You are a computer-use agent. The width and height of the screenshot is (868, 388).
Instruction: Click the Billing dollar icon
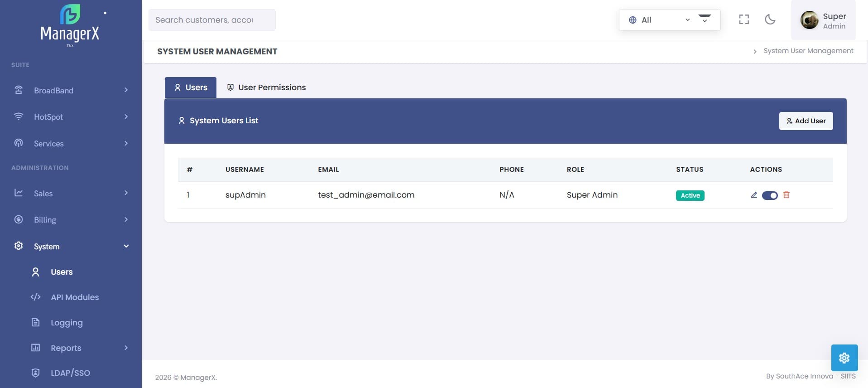point(19,219)
